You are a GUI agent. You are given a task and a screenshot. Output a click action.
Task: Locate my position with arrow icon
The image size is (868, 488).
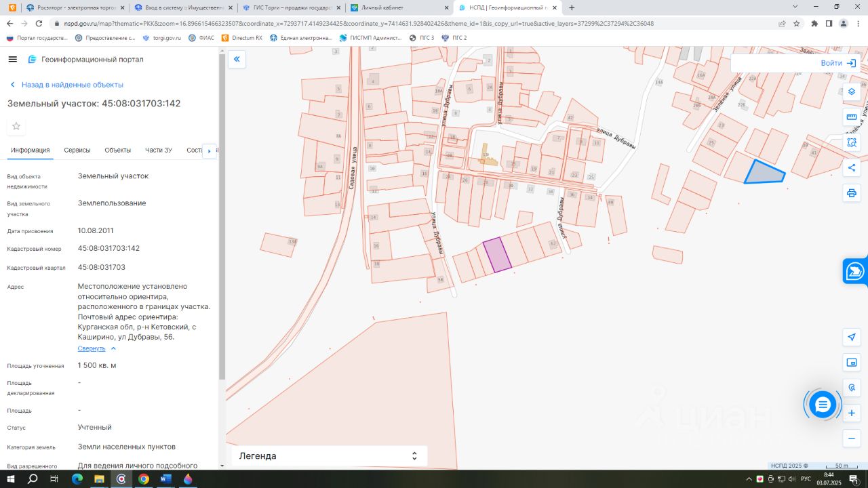[x=852, y=337]
